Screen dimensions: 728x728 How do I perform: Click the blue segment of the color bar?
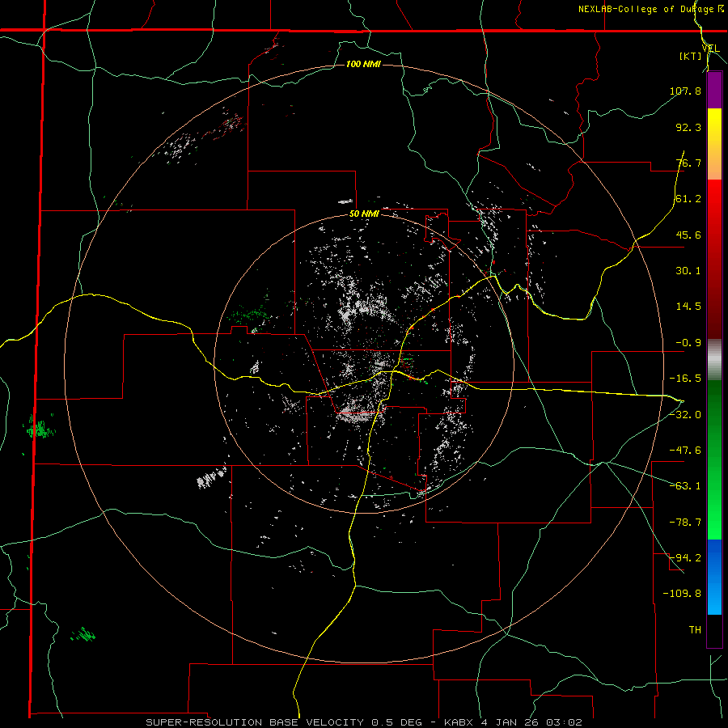714,577
